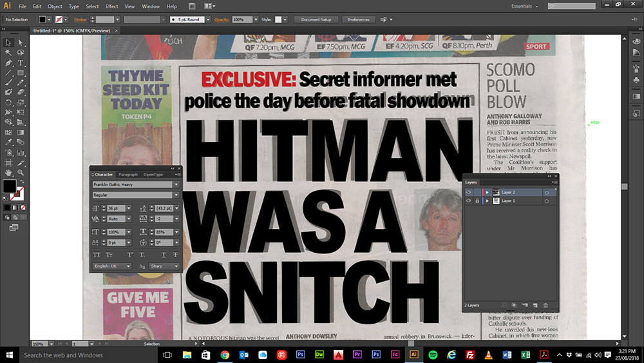Image resolution: width=644 pixels, height=363 pixels.
Task: Click the Delete Selection trash icon in Layers
Action: (545, 304)
